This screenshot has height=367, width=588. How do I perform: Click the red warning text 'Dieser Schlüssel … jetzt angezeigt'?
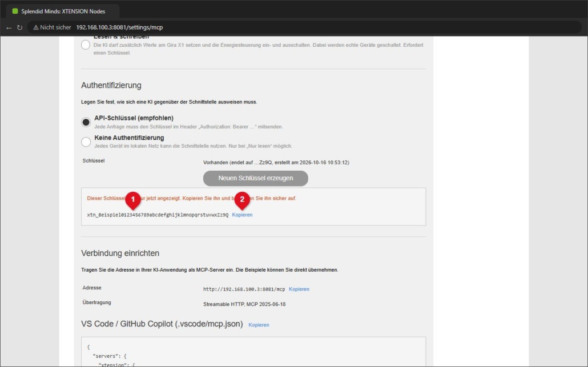192,198
